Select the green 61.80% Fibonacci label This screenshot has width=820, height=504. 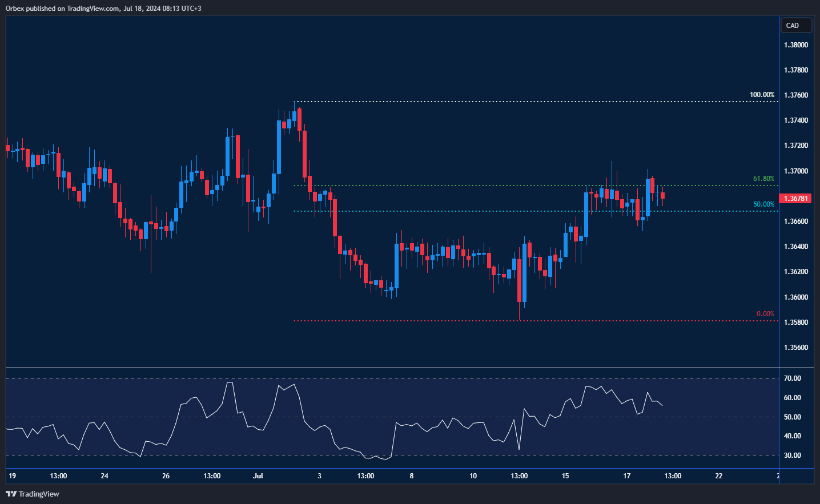click(763, 179)
